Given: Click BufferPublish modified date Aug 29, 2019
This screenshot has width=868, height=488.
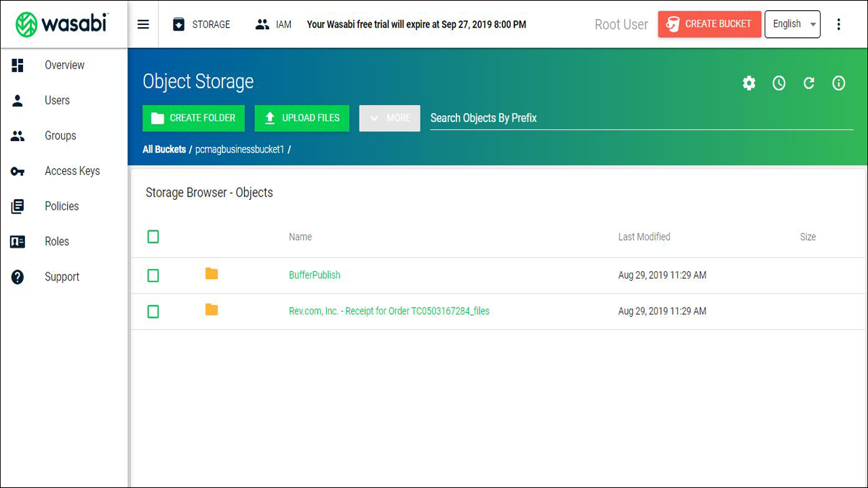Looking at the screenshot, I should [x=663, y=275].
